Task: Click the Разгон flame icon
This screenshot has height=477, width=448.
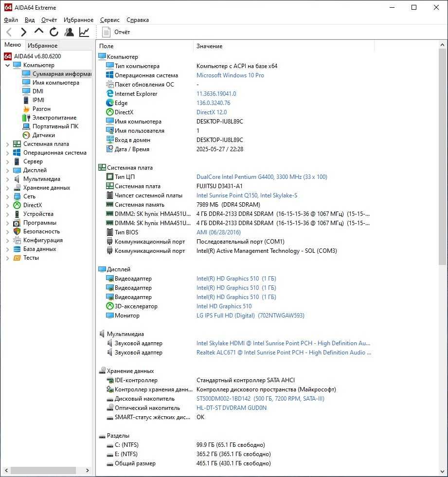Action: pos(26,109)
